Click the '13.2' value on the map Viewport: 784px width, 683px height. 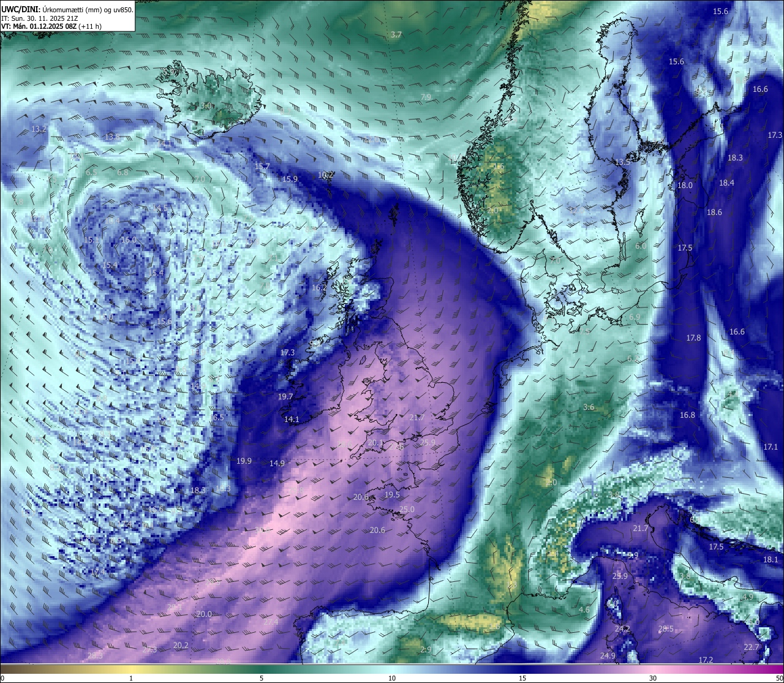(39, 129)
